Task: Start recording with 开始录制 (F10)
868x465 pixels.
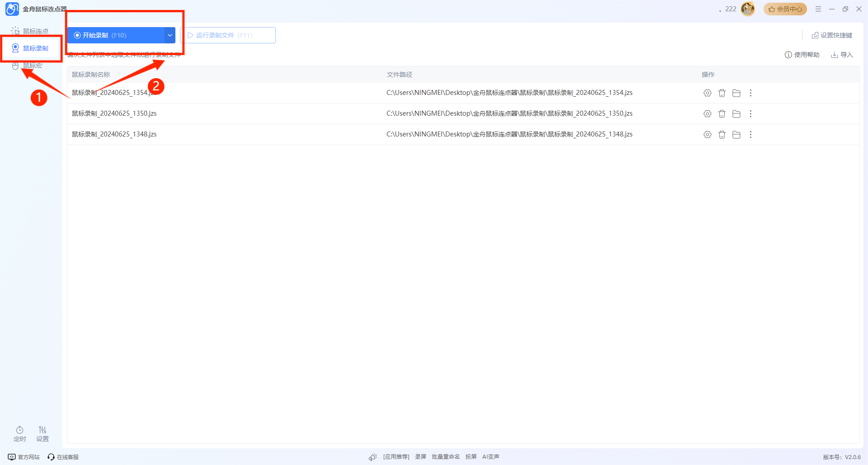Action: (x=116, y=35)
